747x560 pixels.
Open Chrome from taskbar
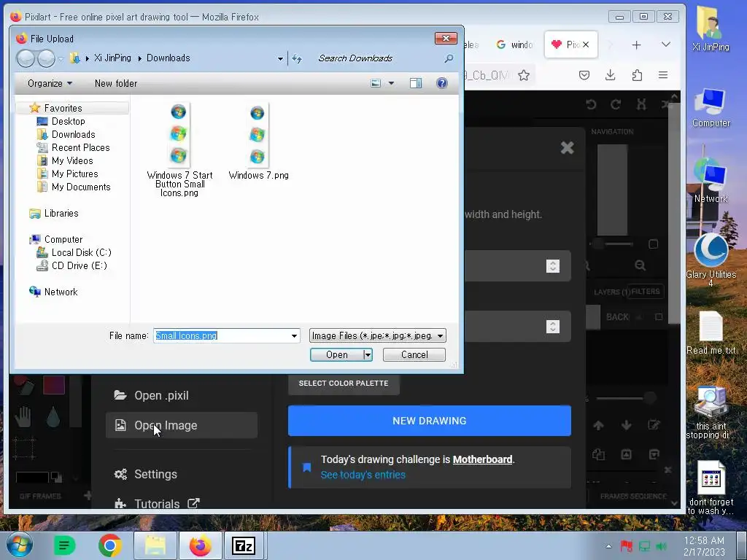point(109,545)
